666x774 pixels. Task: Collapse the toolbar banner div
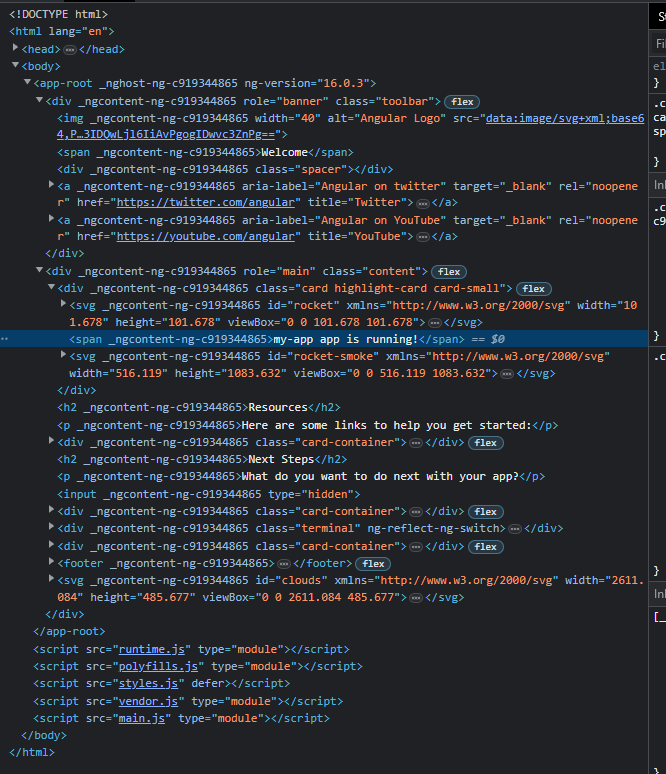pos(39,100)
